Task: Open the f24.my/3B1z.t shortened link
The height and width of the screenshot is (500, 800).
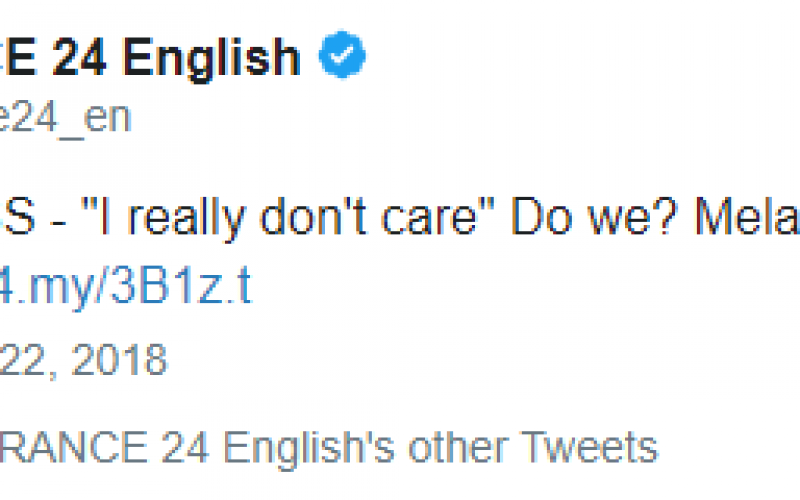Action: [x=125, y=290]
